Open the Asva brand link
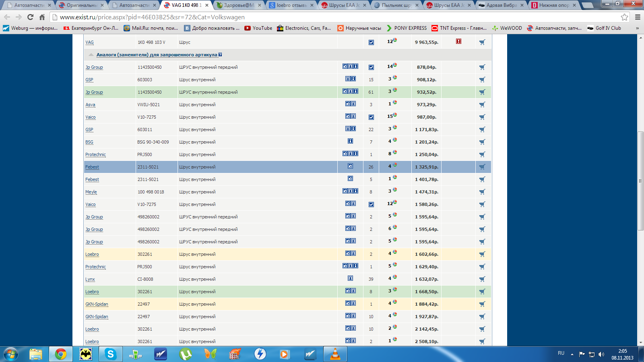 click(x=90, y=105)
